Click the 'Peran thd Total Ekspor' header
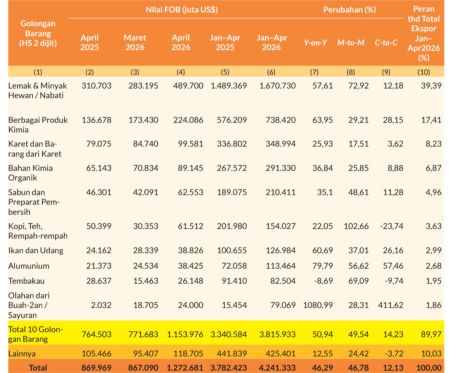Image resolution: width=450 pixels, height=373 pixels. tap(424, 33)
